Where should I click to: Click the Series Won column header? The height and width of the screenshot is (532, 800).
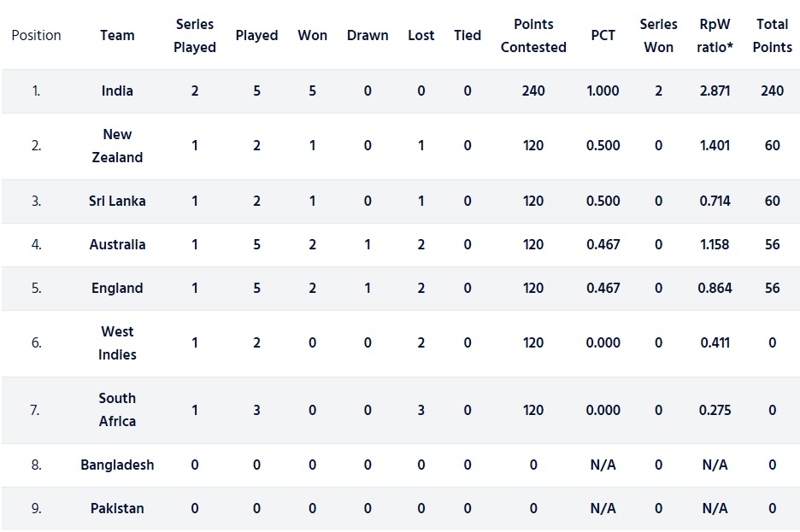tap(658, 36)
